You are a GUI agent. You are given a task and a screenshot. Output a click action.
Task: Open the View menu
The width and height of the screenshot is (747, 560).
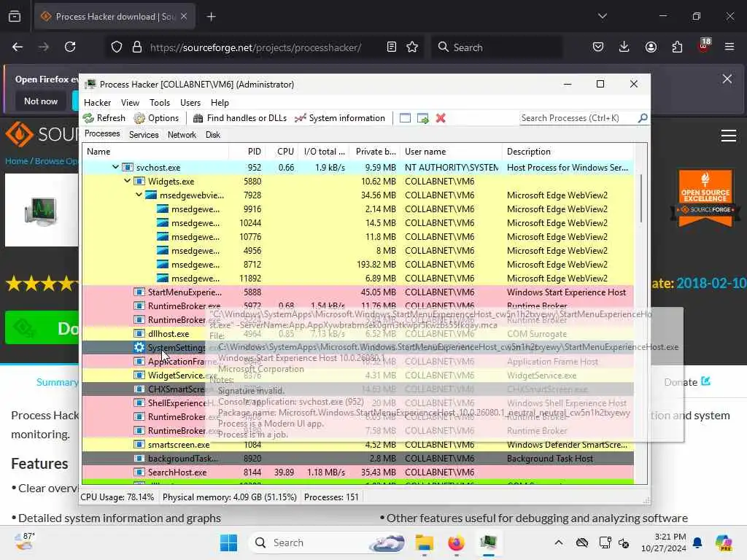[x=130, y=102]
